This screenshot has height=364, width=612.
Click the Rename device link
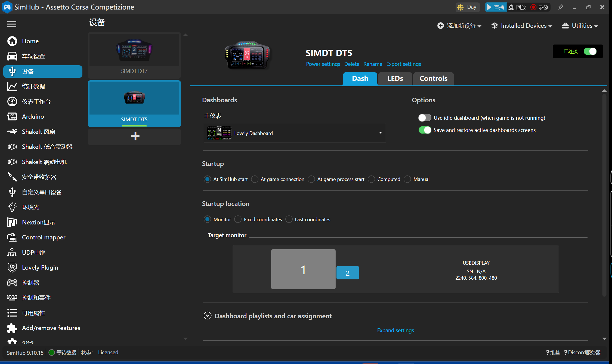click(373, 64)
